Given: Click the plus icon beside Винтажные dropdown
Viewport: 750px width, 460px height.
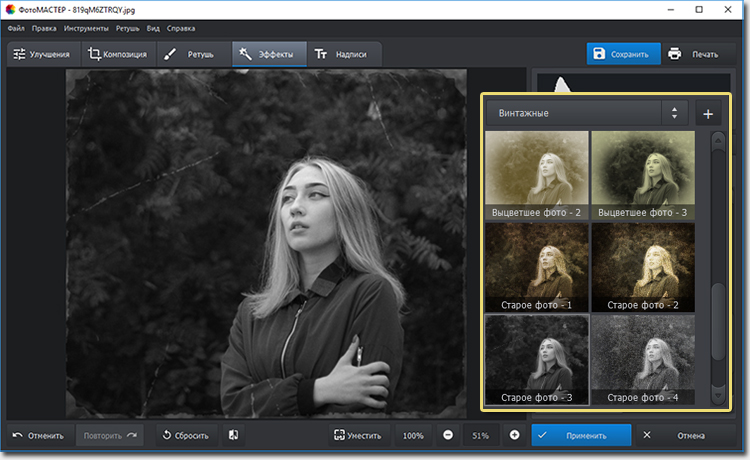Looking at the screenshot, I should click(708, 114).
